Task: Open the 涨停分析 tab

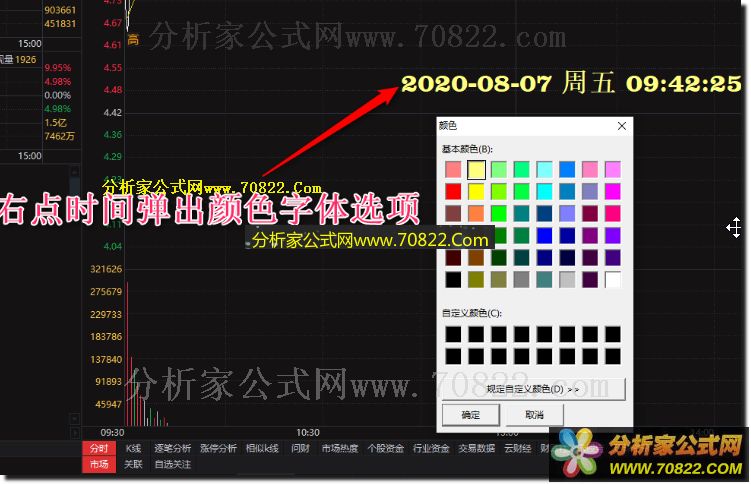Action: click(218, 449)
